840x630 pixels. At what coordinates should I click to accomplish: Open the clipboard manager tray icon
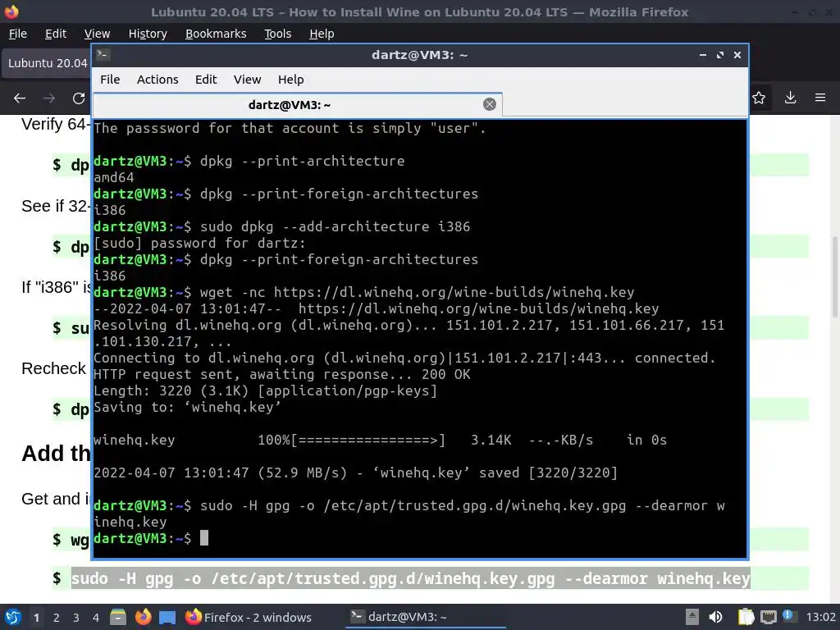[746, 617]
